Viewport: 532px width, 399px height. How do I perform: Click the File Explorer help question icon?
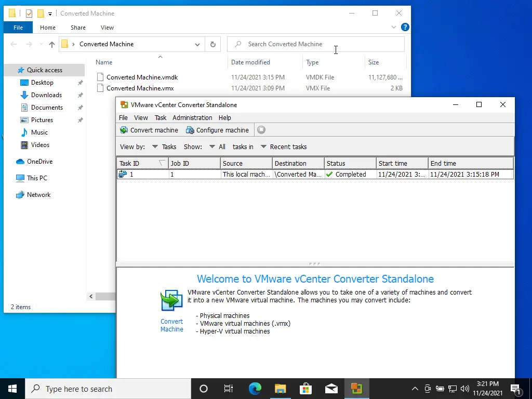[405, 27]
